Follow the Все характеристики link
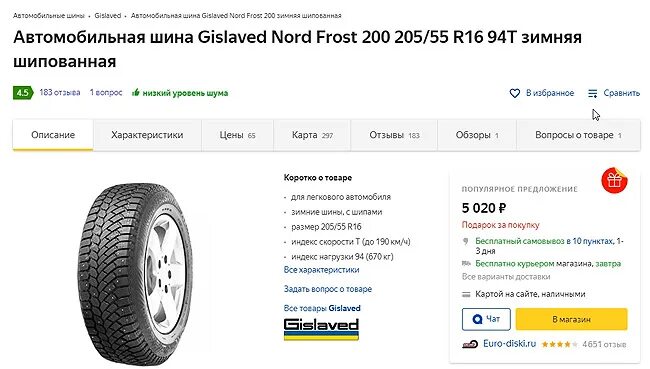 322,270
